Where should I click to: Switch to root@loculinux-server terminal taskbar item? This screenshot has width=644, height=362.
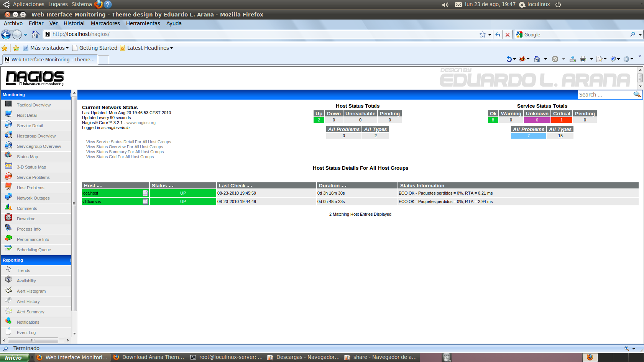tap(227, 357)
